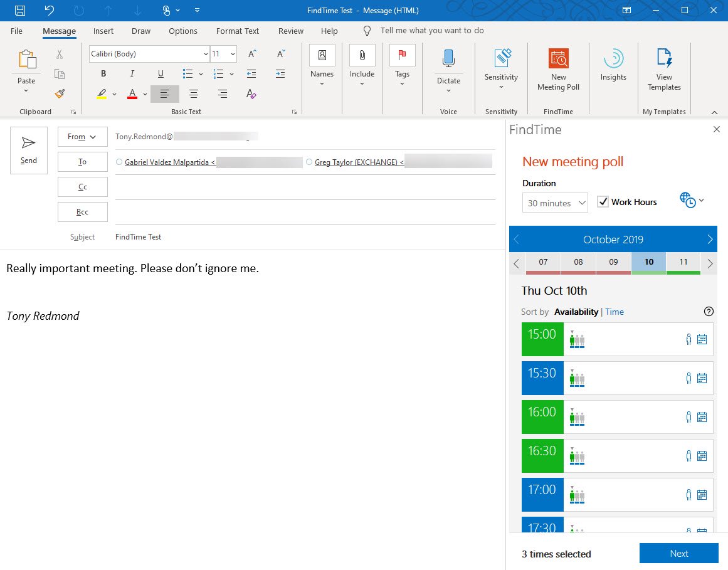The height and width of the screenshot is (570, 728).
Task: Go to next month in FindTime calendar
Action: point(709,239)
